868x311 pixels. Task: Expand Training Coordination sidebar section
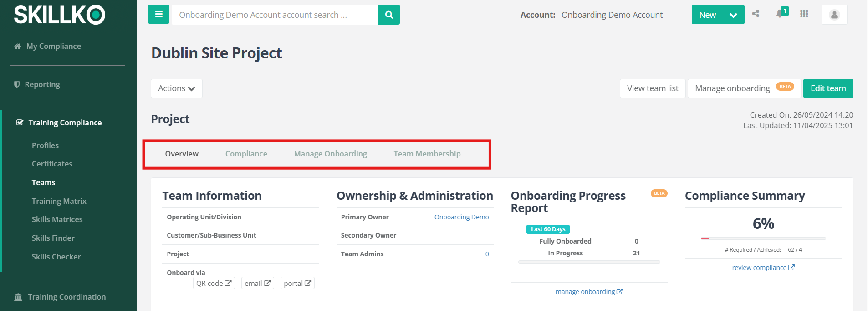click(66, 297)
